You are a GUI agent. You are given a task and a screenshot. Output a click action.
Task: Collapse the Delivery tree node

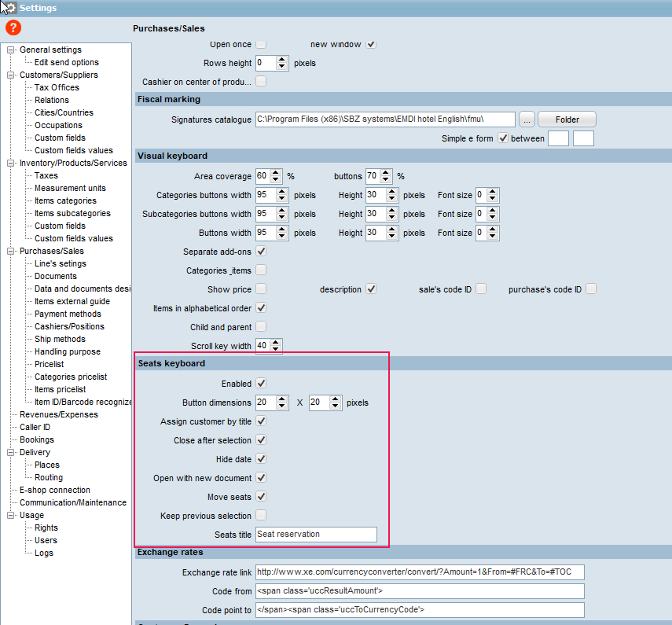(x=10, y=452)
